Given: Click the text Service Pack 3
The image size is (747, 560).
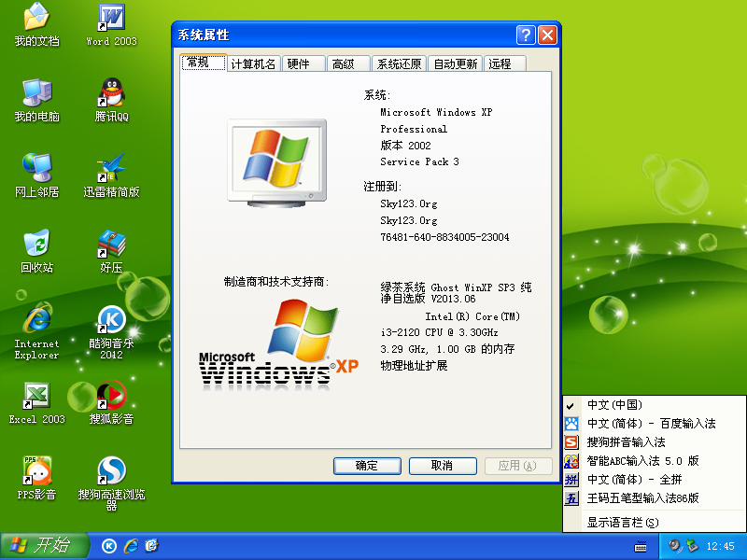Looking at the screenshot, I should [419, 161].
